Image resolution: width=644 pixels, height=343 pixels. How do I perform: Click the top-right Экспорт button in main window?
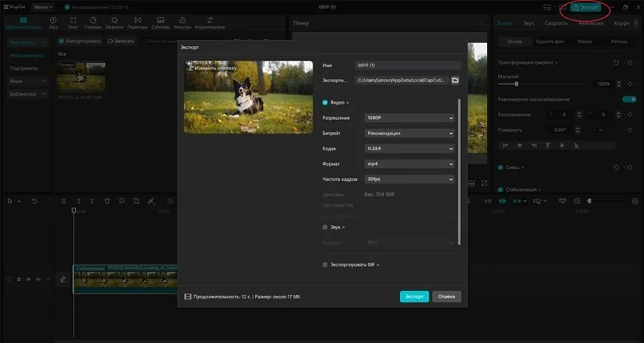pyautogui.click(x=586, y=7)
